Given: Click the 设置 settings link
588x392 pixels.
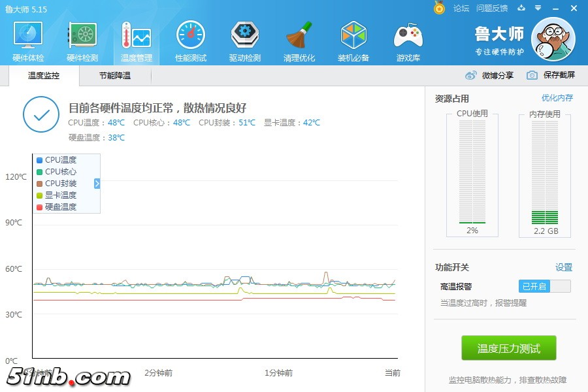Looking at the screenshot, I should tap(563, 267).
